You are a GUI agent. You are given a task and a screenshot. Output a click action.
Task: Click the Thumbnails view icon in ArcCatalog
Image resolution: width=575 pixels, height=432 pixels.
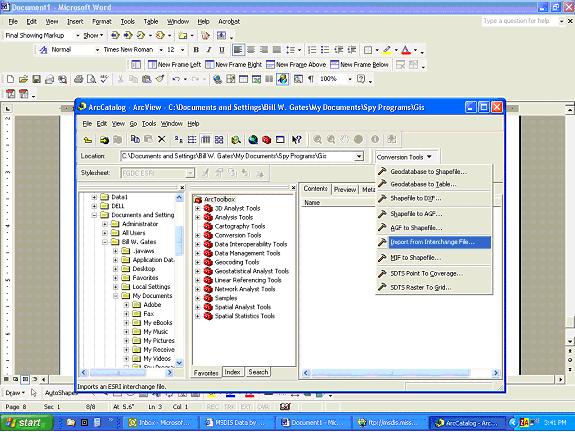click(219, 139)
